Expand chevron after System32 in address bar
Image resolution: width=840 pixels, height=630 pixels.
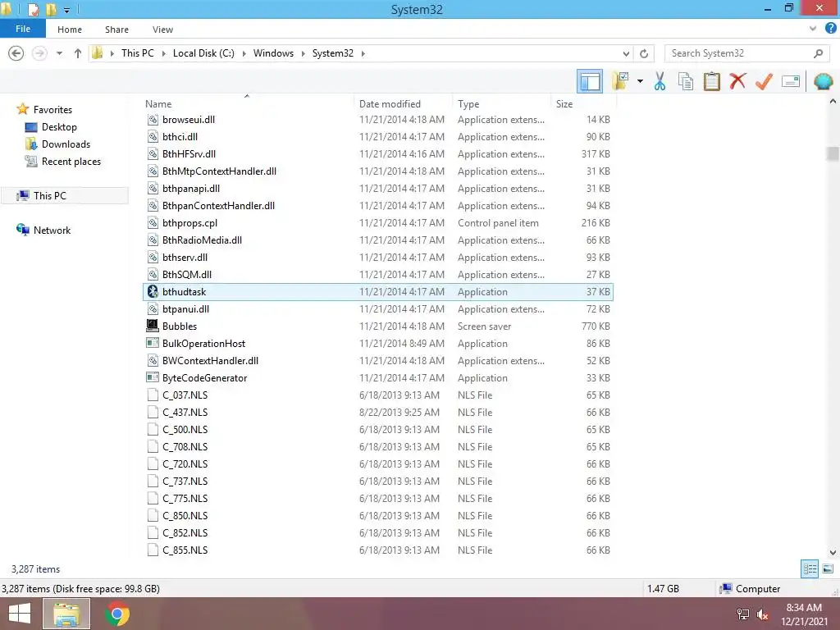[x=363, y=53]
